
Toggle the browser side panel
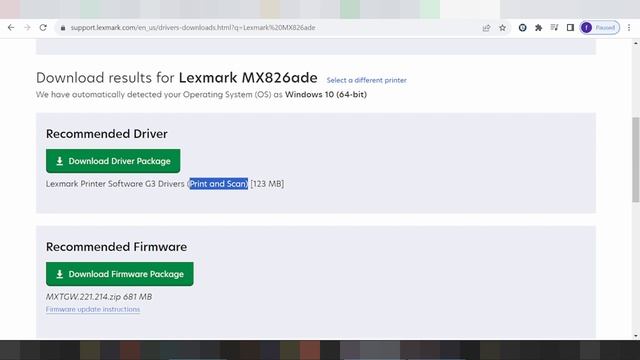[x=570, y=28]
